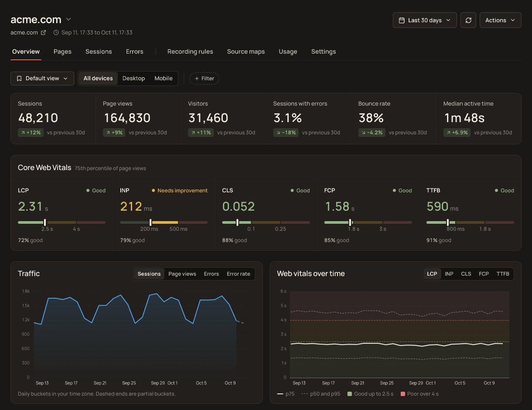Viewport: 532px width, 410px height.
Task: Click the calendar icon in date range
Action: (x=402, y=20)
